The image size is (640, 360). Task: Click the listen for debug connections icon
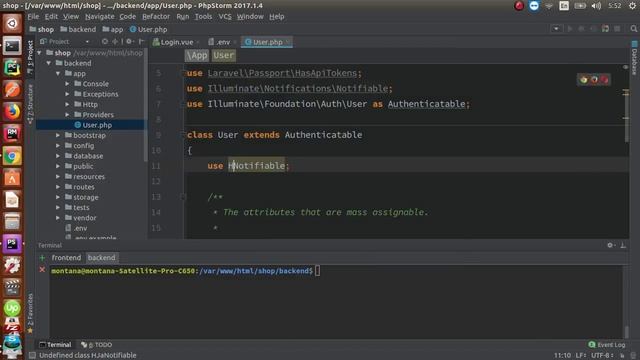pyautogui.click(x=605, y=29)
